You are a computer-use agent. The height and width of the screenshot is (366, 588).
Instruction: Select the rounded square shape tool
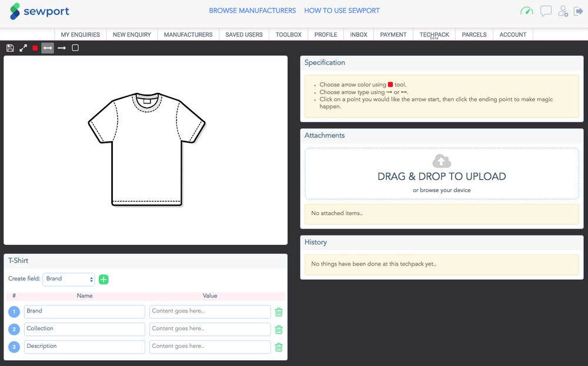(75, 48)
